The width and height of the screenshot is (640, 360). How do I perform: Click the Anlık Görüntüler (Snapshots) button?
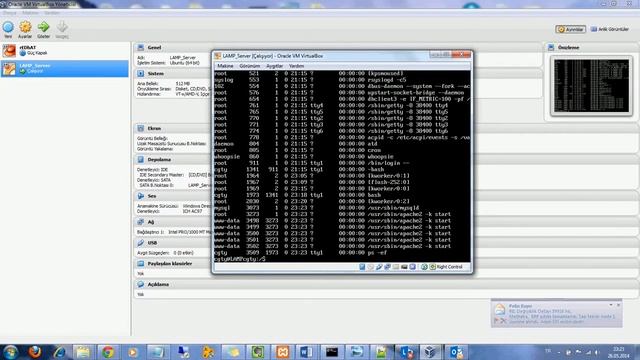[610, 29]
